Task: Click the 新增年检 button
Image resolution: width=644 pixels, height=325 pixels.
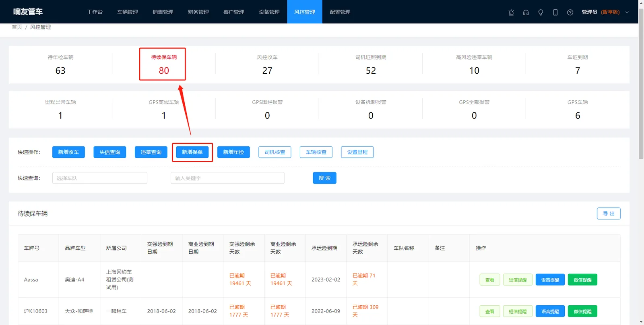Action: pos(233,152)
